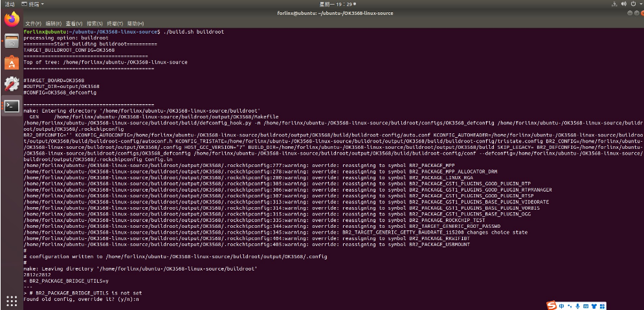The height and width of the screenshot is (310, 644).
Task: Select the Terminal icon in the dock
Action: [12, 106]
